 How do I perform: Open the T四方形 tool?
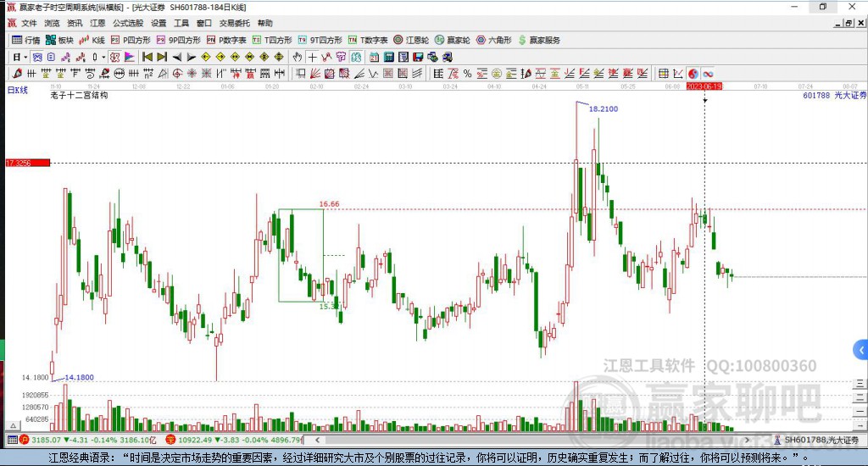click(272, 40)
